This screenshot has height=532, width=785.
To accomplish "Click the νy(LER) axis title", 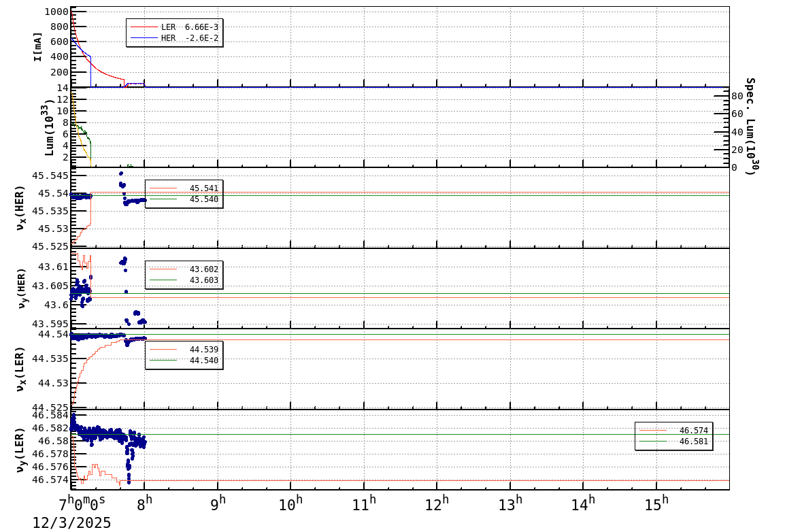I will 20,450.
